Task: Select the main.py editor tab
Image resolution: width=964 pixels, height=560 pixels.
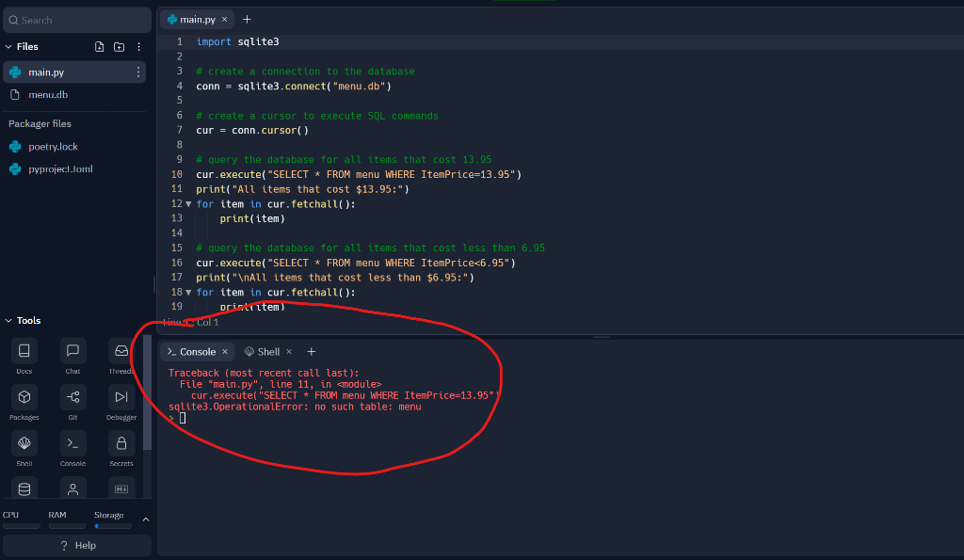Action: (193, 18)
